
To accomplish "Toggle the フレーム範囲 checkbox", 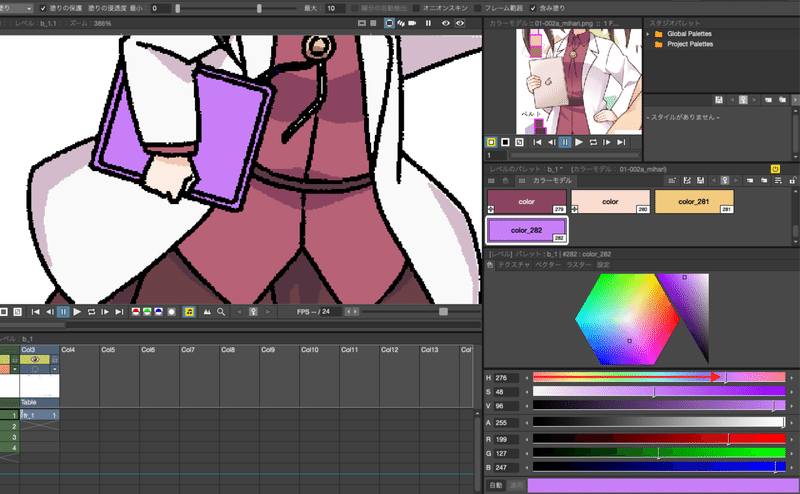I will pos(478,8).
